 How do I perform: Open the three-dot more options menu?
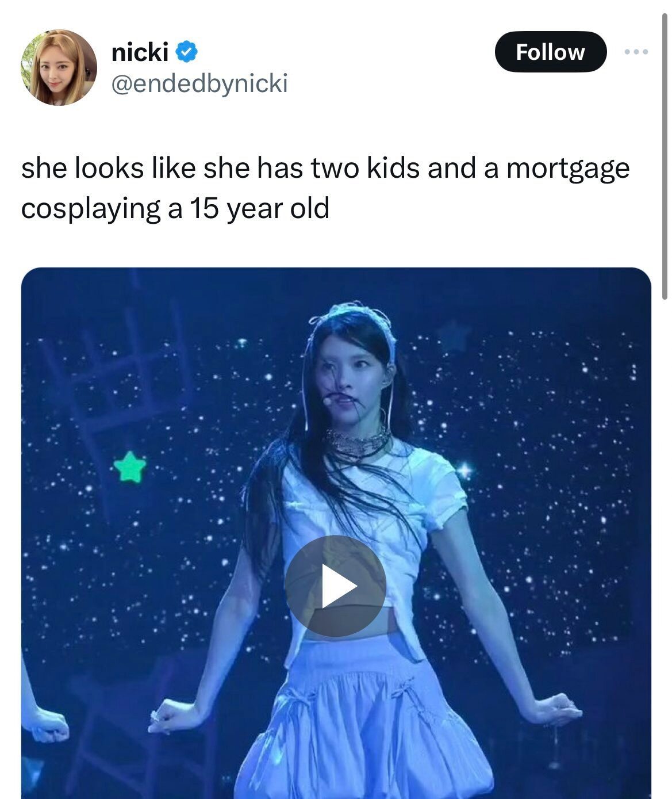(x=636, y=52)
